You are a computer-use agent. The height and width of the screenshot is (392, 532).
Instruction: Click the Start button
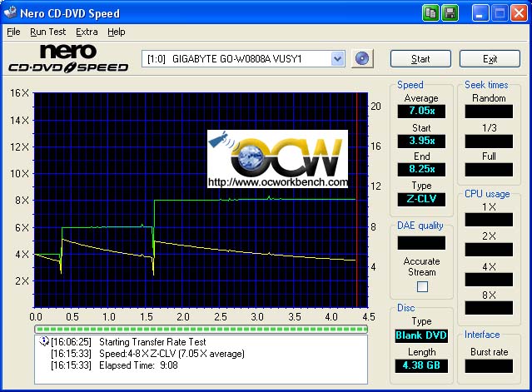[420, 59]
